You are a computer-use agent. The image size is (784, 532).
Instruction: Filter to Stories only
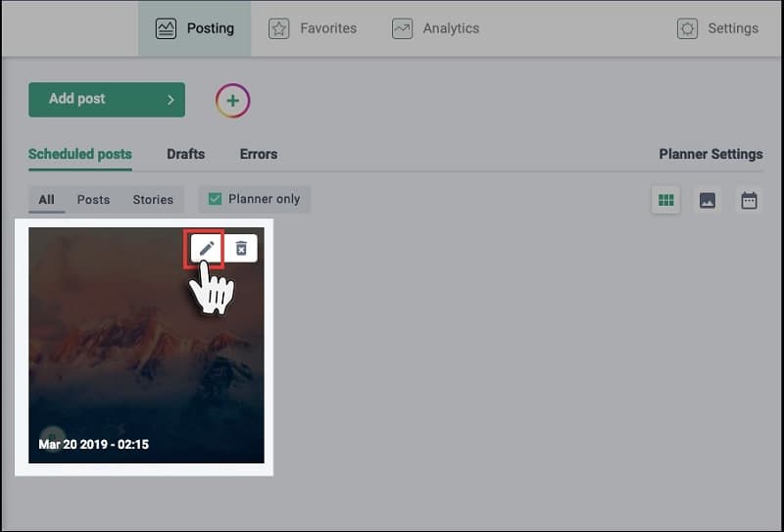click(x=153, y=200)
